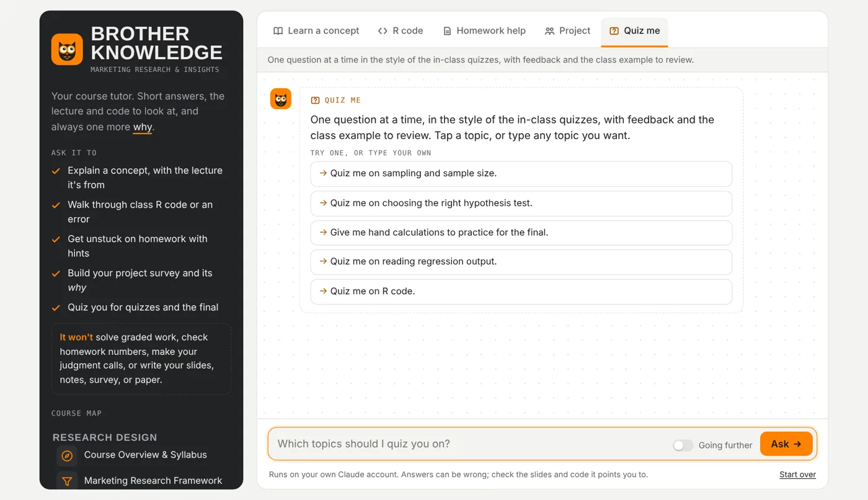Click the 'TRY ONE, OR TYPE YOUR OWN' label

pyautogui.click(x=371, y=153)
